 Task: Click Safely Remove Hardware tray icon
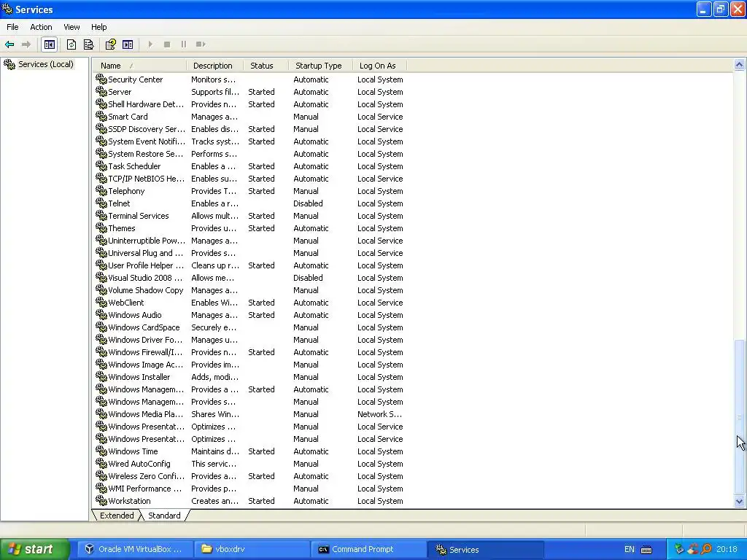pyautogui.click(x=679, y=549)
